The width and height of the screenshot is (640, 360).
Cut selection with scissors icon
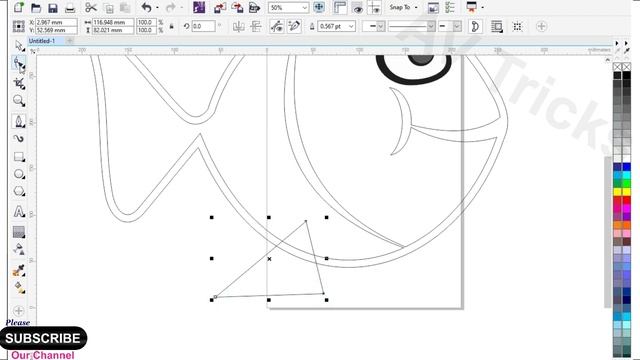(x=91, y=7)
